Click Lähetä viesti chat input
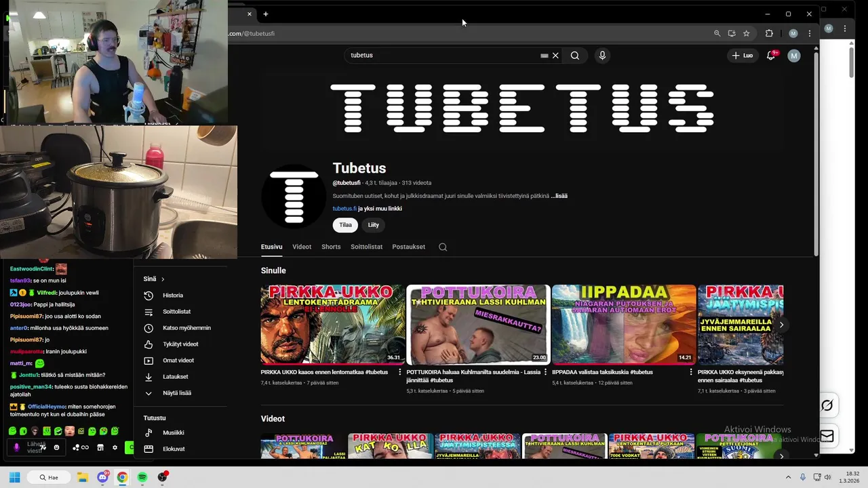Screen dimensions: 868x488 click(x=35, y=447)
